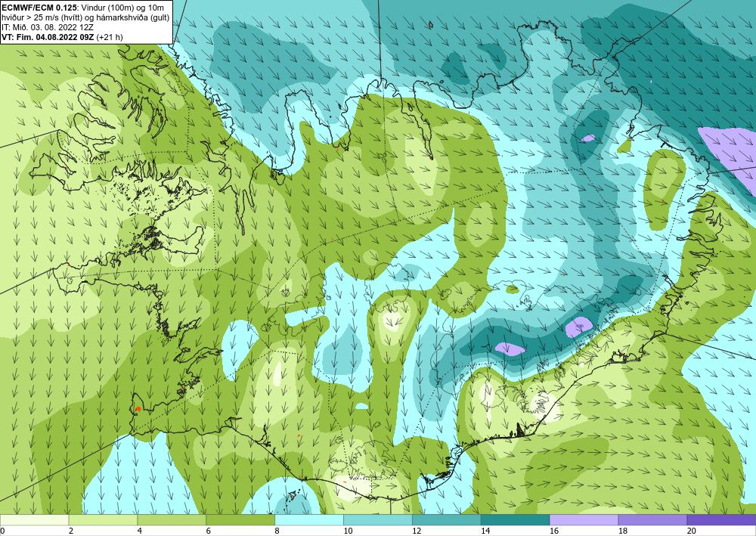Click the 10–12 m/s light teal legend swatch
756x536 pixels.
pos(378,520)
